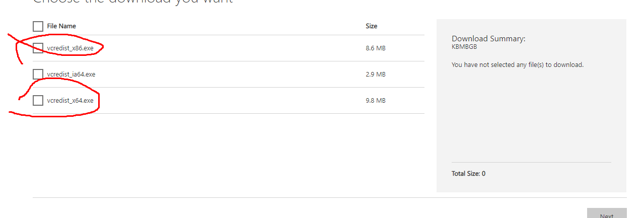Enable the vcredist_ia64.exe checkbox
Screen dimensions: 644x218
click(38, 75)
